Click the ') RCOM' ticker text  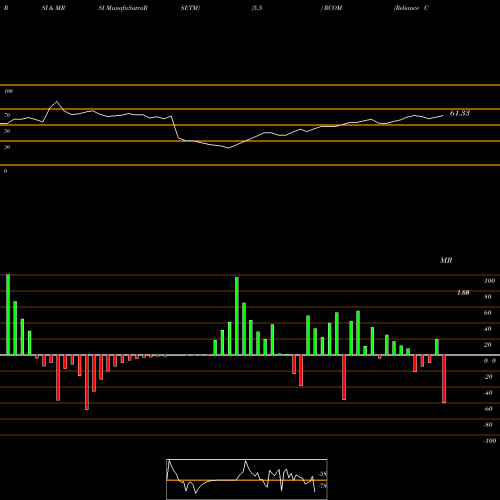[331, 8]
